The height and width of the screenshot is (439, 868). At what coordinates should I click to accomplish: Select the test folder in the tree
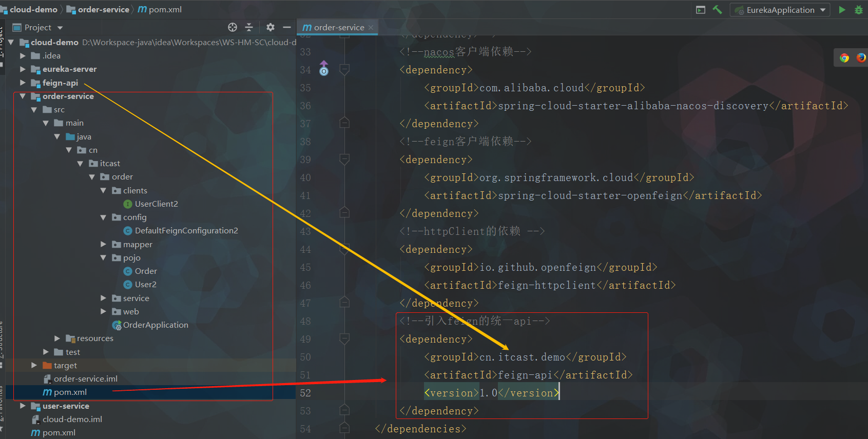pos(73,352)
